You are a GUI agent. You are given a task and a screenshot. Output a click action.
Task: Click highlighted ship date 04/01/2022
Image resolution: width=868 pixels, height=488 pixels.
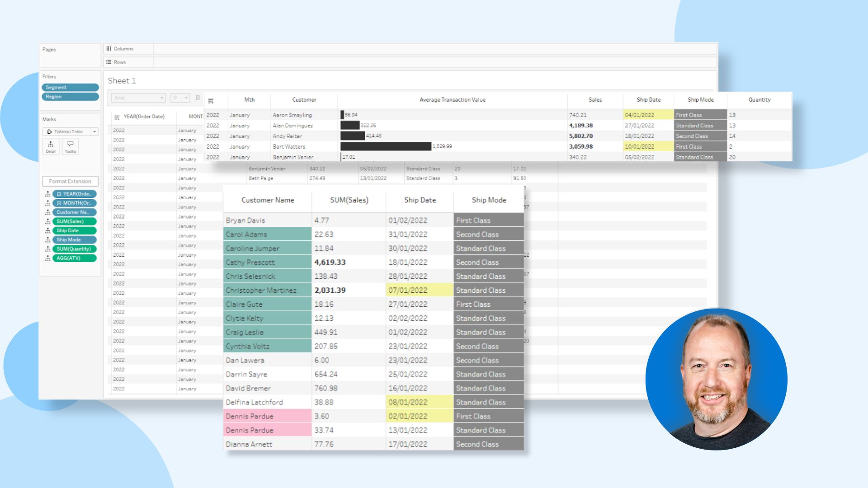pos(648,115)
